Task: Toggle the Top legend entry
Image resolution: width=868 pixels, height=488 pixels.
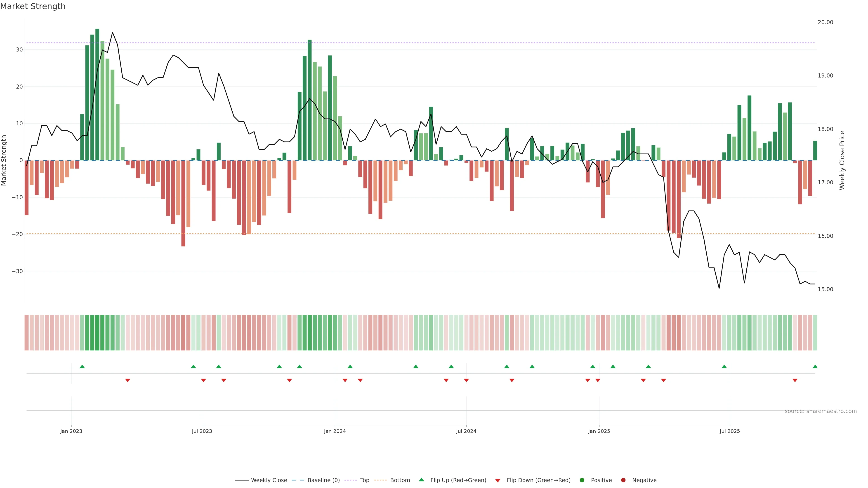Action: (365, 480)
